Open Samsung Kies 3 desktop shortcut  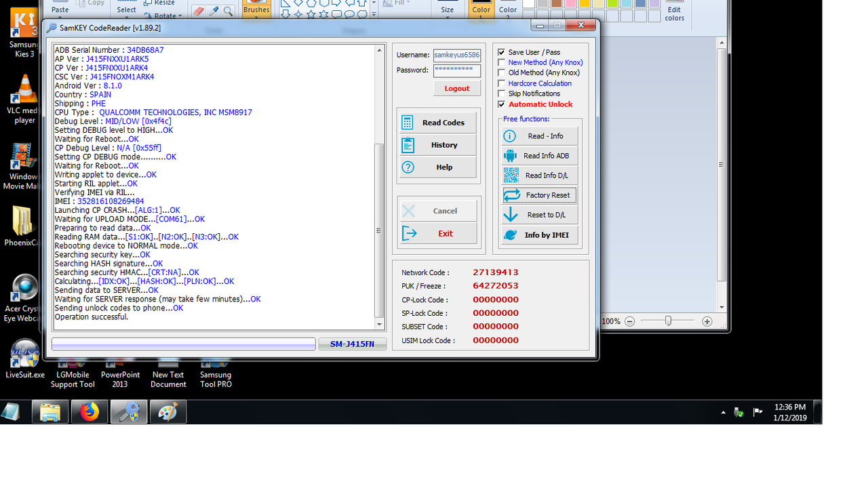click(24, 32)
